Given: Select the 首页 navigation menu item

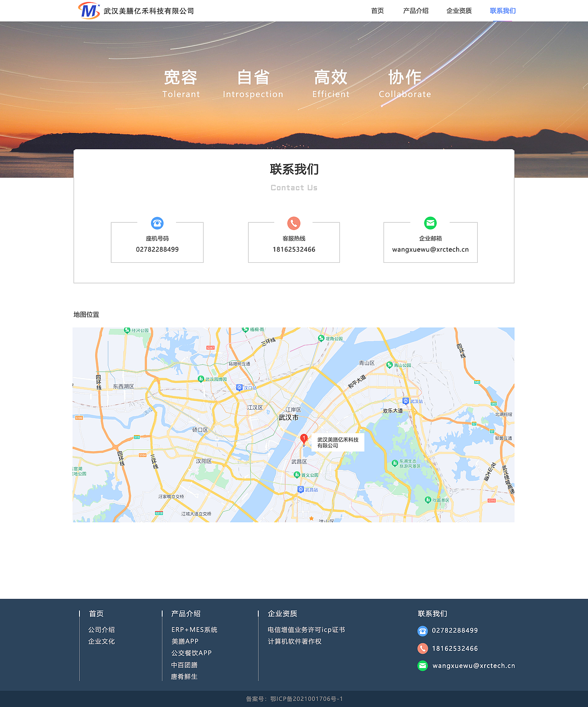Looking at the screenshot, I should [x=378, y=11].
